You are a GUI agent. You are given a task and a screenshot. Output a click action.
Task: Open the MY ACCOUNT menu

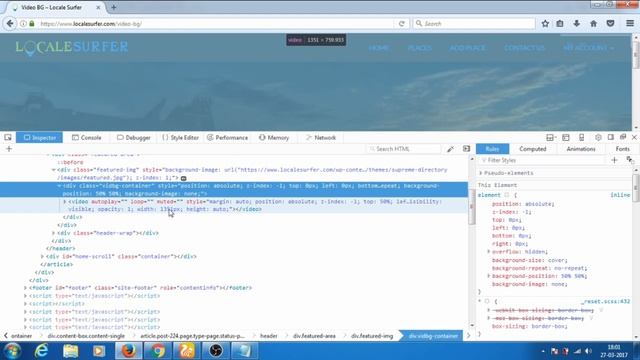[x=588, y=48]
